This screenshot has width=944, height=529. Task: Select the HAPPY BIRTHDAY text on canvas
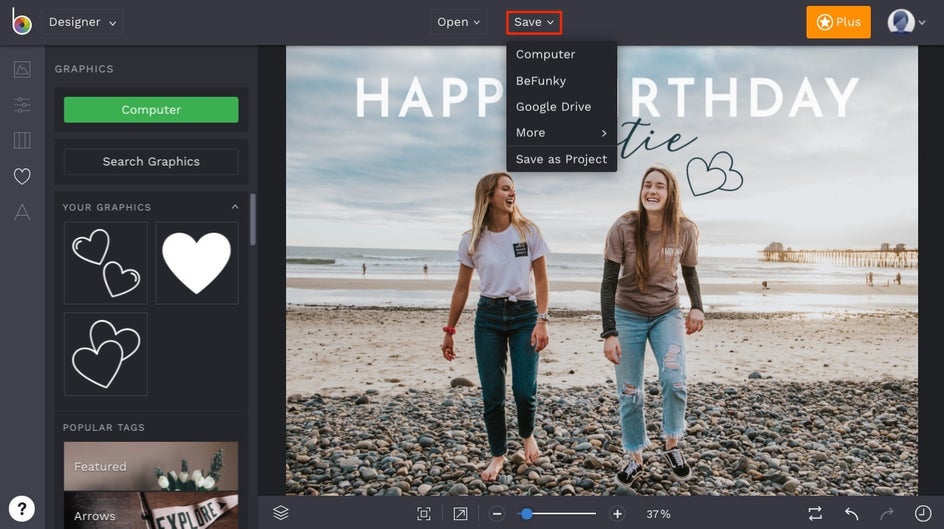607,98
